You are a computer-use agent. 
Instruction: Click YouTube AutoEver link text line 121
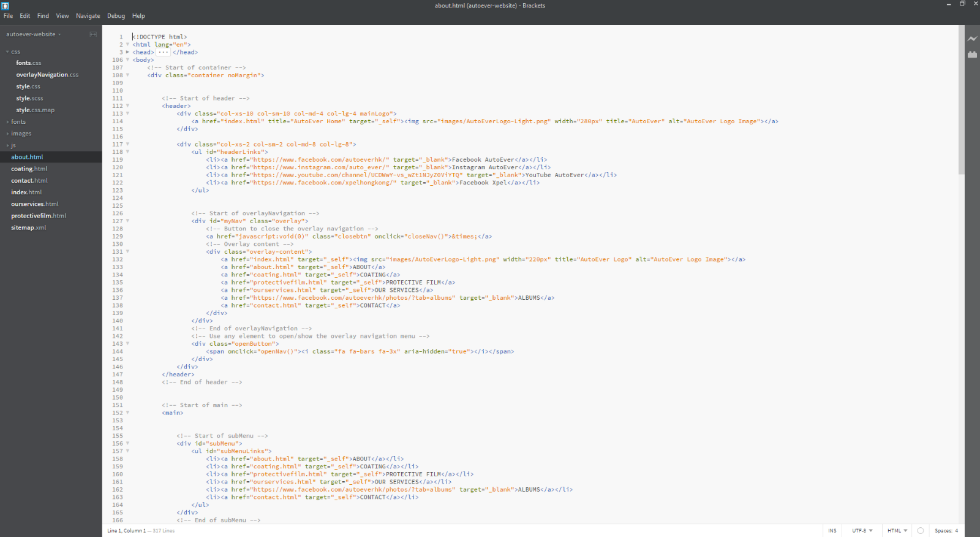[554, 175]
